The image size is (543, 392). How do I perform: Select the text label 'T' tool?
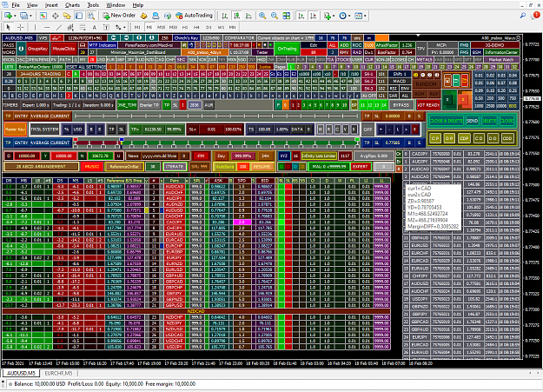tap(106, 27)
